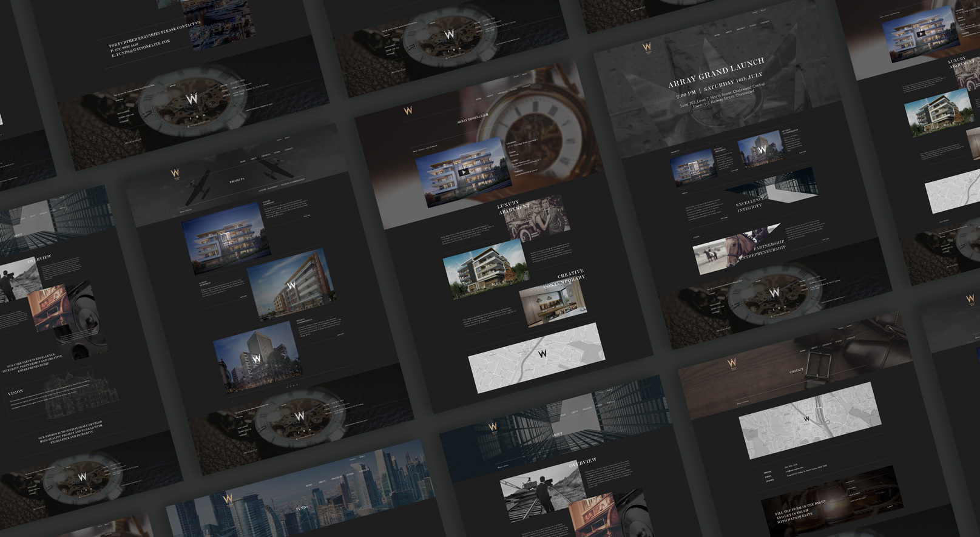This screenshot has width=980, height=537.
Task: Open Contact in the Grand Launch page navigation
Action: coord(765,23)
